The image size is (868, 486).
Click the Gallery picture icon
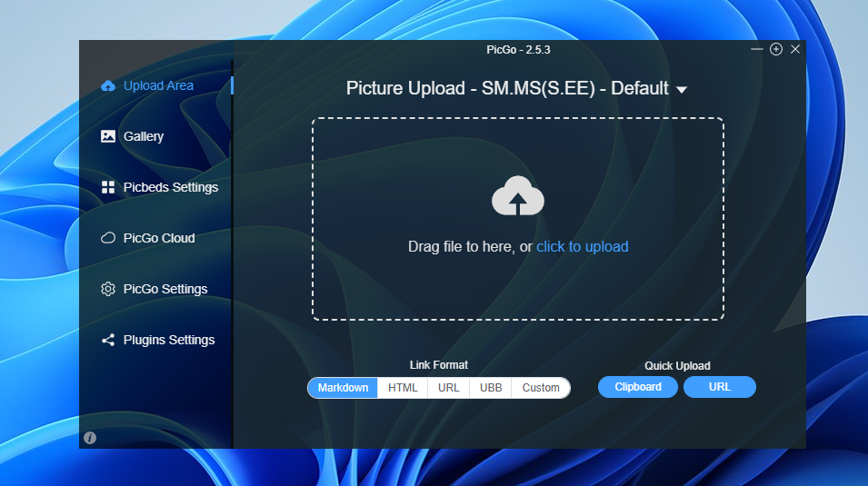point(108,136)
